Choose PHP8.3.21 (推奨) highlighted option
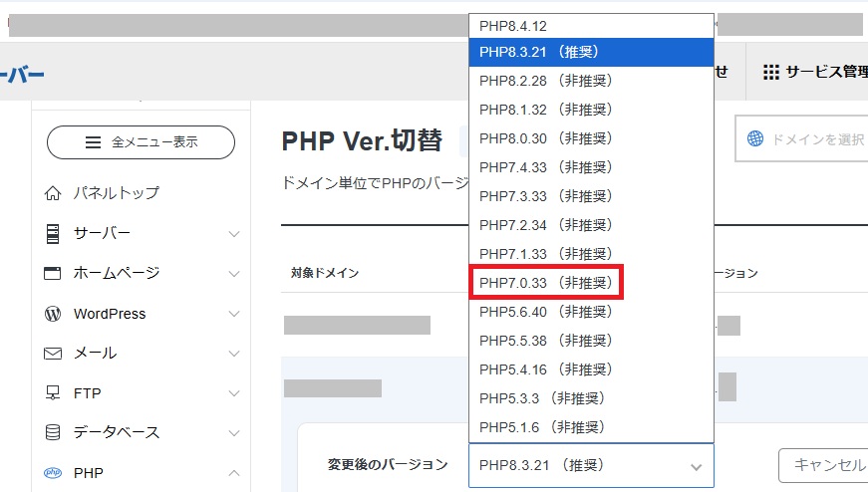868x492 pixels. coord(590,51)
